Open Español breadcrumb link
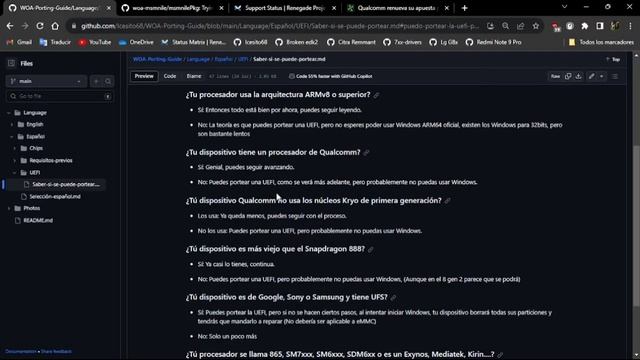640x360 pixels. (x=224, y=59)
